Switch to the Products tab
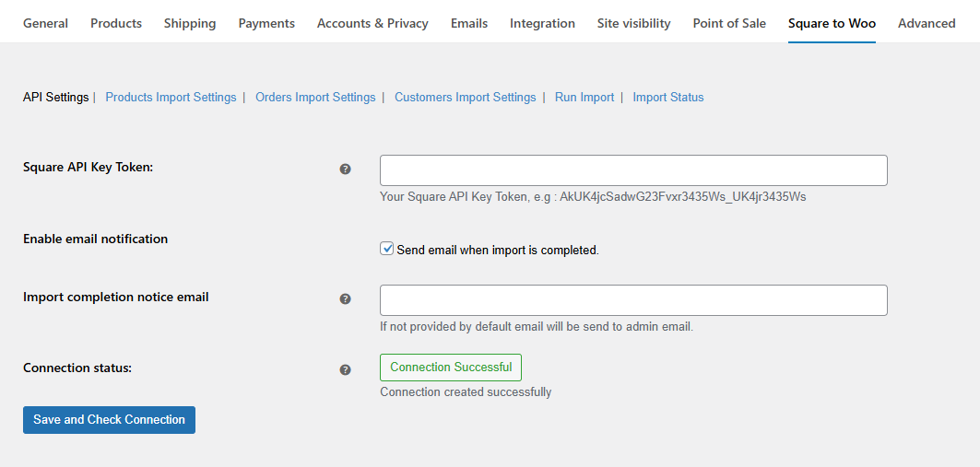Screen dimensions: 980x467 [x=116, y=23]
